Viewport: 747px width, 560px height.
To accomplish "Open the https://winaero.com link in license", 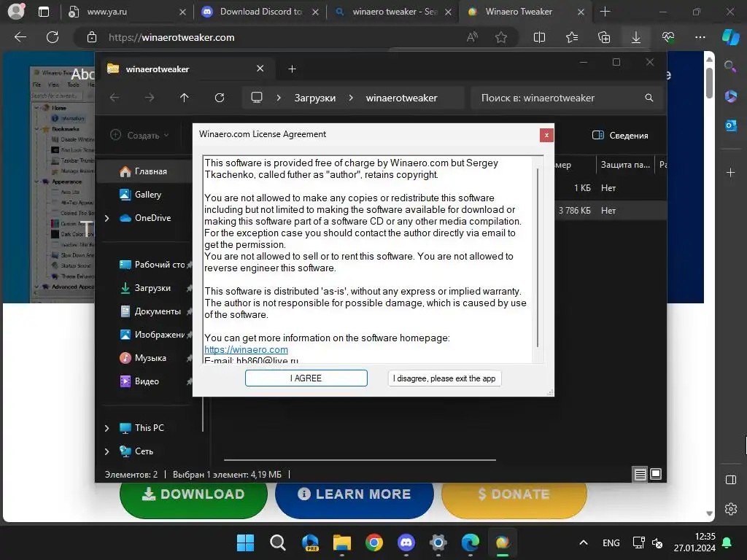I will coord(246,349).
